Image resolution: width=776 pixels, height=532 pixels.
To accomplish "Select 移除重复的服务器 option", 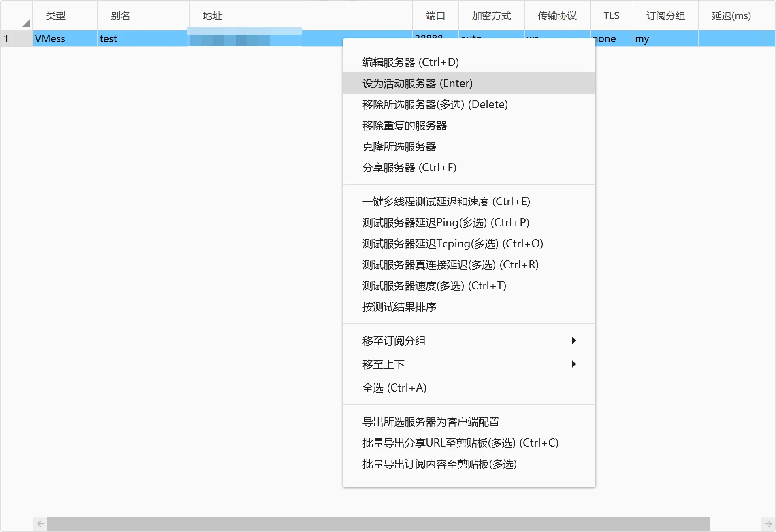I will tap(404, 126).
